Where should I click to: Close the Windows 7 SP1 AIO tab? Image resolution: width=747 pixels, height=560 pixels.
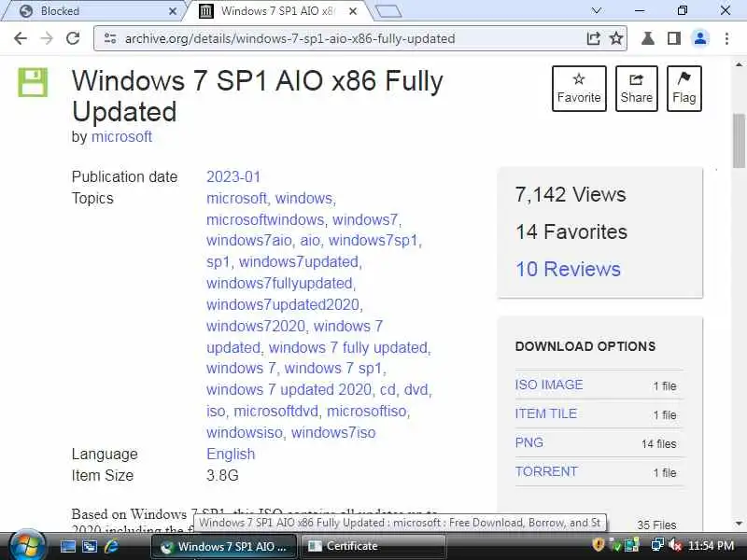tap(353, 11)
